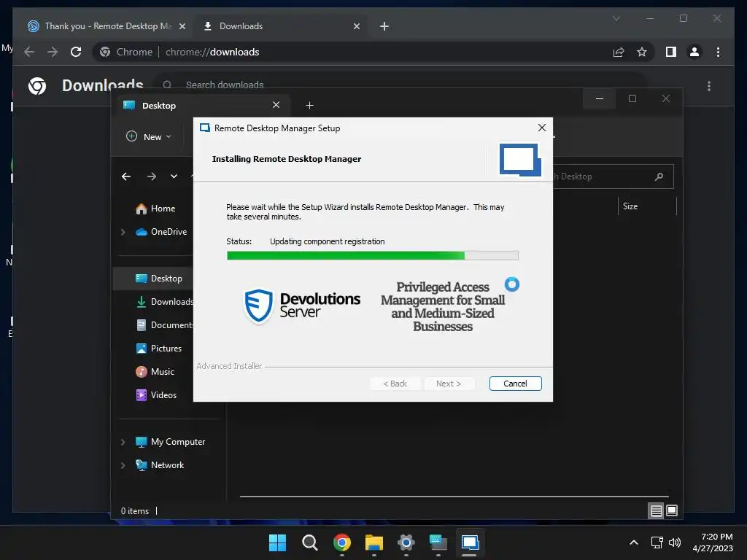This screenshot has width=747, height=560.
Task: Switch to Chrome from the taskbar
Action: 342,542
